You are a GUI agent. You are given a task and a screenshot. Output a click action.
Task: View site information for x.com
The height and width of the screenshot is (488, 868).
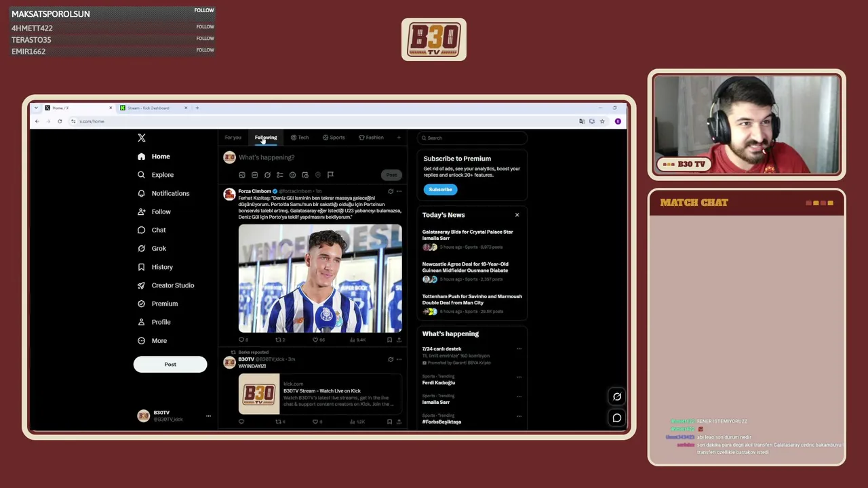point(73,121)
